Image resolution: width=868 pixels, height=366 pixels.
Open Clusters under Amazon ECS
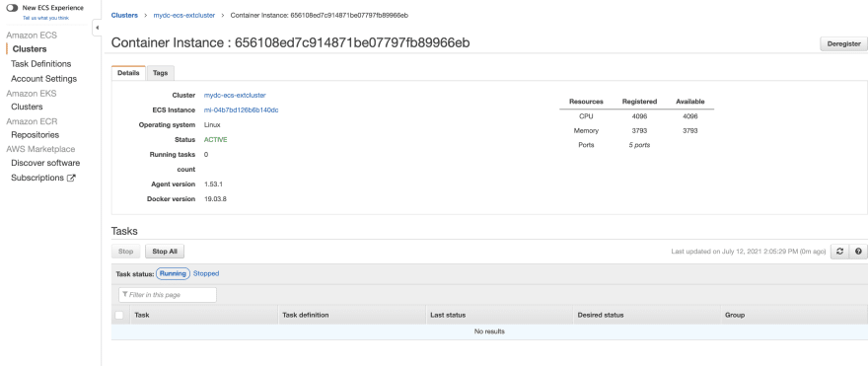tap(30, 49)
